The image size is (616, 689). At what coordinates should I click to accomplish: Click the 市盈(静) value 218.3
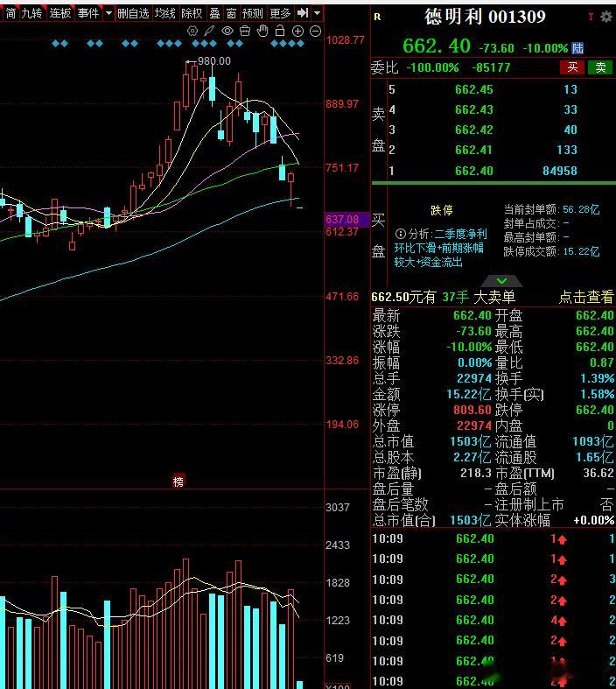coord(475,474)
